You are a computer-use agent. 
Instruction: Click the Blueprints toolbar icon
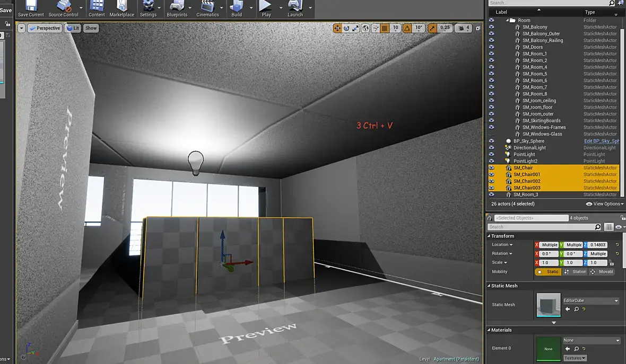[177, 9]
